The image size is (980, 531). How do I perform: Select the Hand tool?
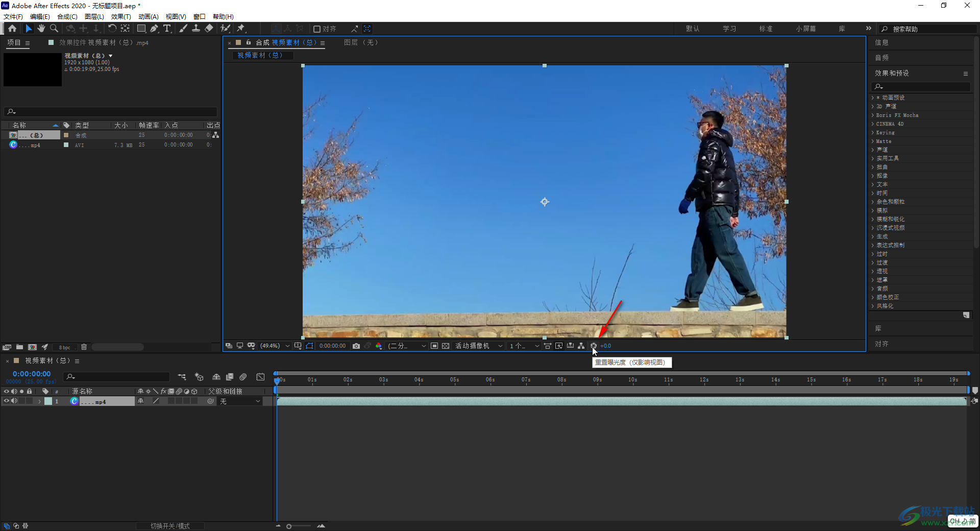click(x=41, y=29)
